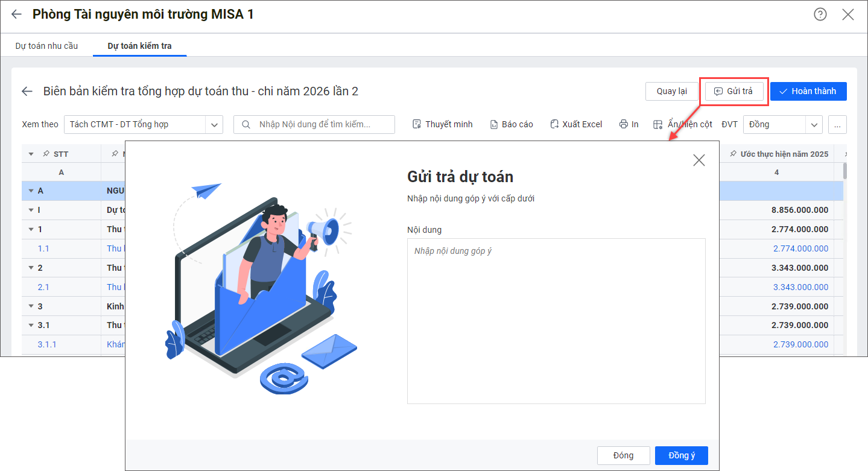The width and height of the screenshot is (868, 471).
Task: Close the Gửi trả dự toán dialog
Action: 699,160
